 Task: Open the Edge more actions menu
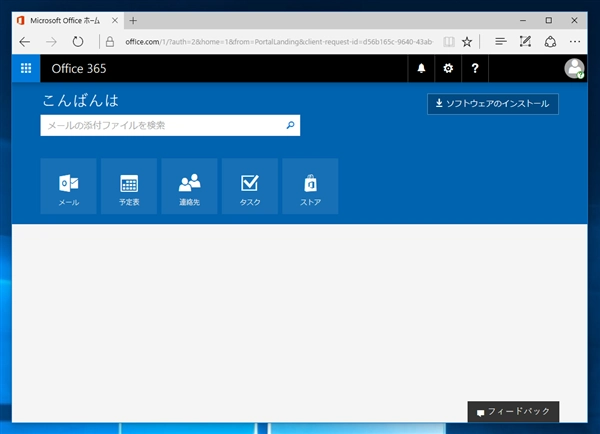coord(575,41)
